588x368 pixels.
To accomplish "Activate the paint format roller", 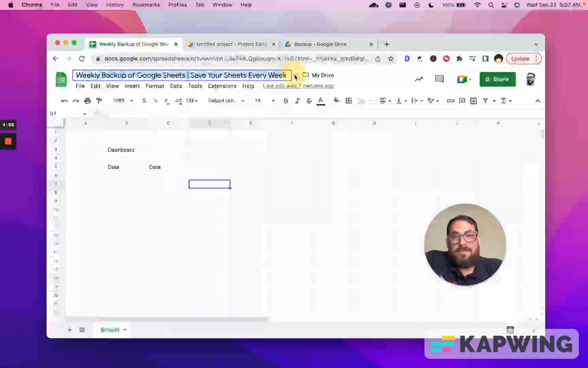I will pos(99,101).
